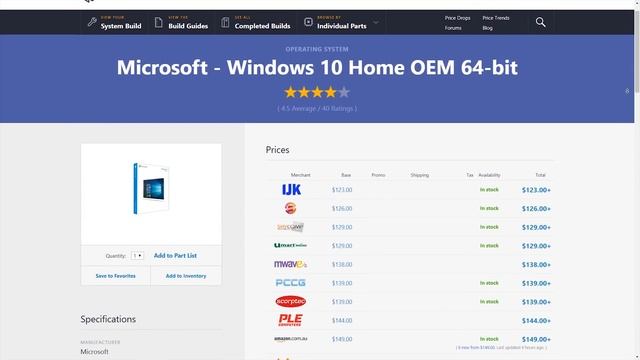Screen dimensions: 640x360
Task: Open the amazon.com.au merchant logo
Action: click(290, 339)
